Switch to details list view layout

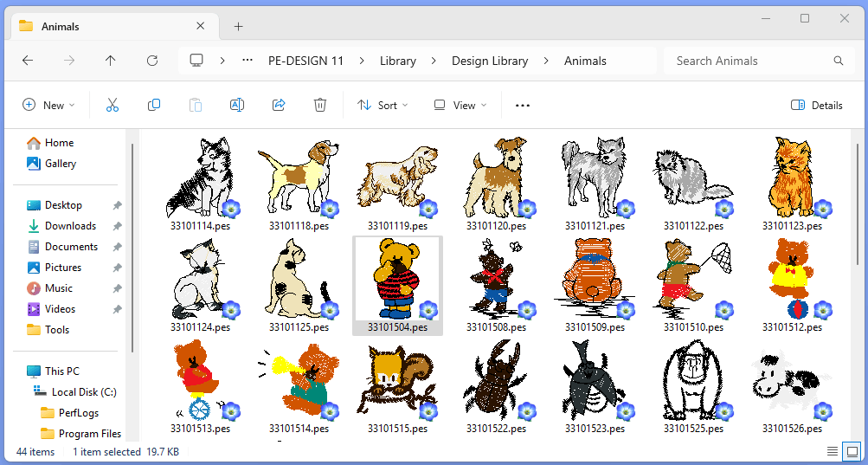click(832, 450)
